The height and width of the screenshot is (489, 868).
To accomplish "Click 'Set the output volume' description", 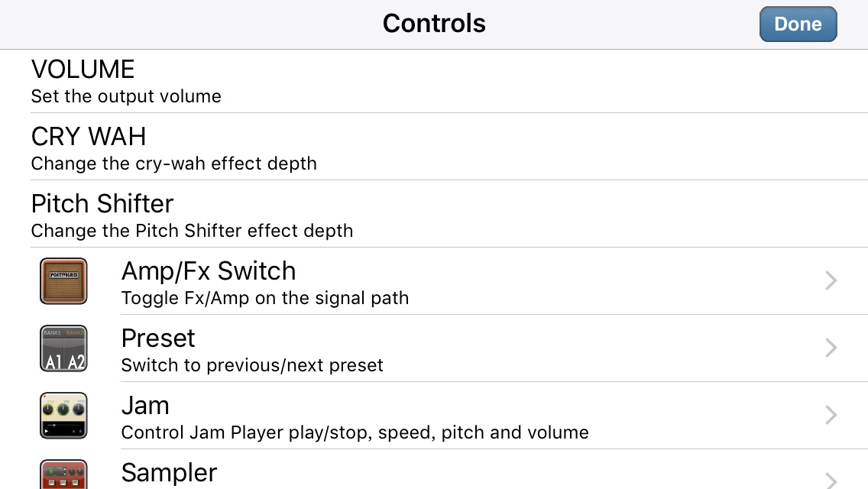I will [x=126, y=96].
